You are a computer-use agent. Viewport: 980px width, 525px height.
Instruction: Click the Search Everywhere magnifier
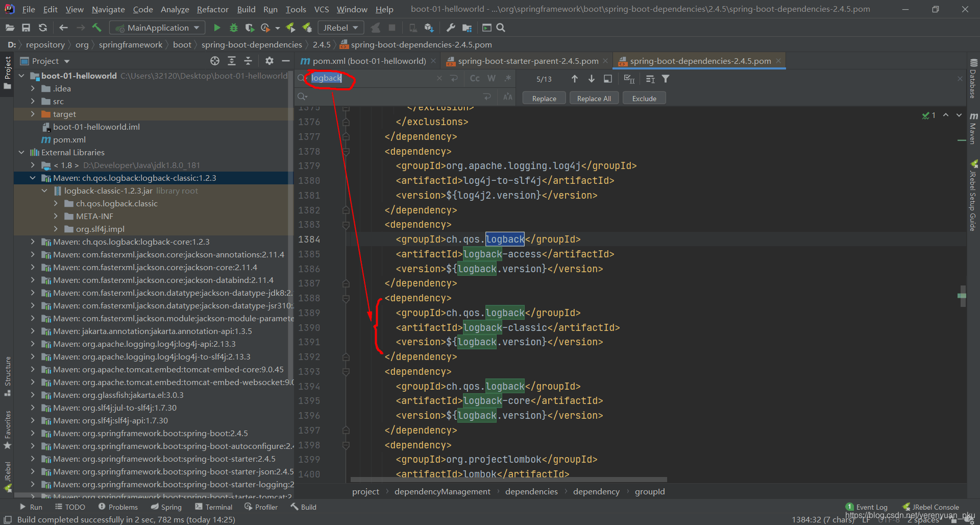tap(501, 28)
